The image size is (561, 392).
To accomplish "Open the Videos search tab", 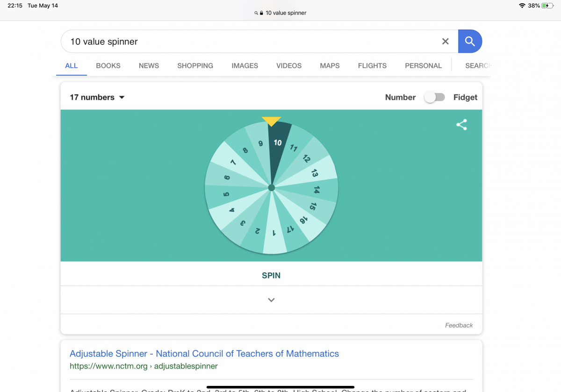I will pos(289,66).
